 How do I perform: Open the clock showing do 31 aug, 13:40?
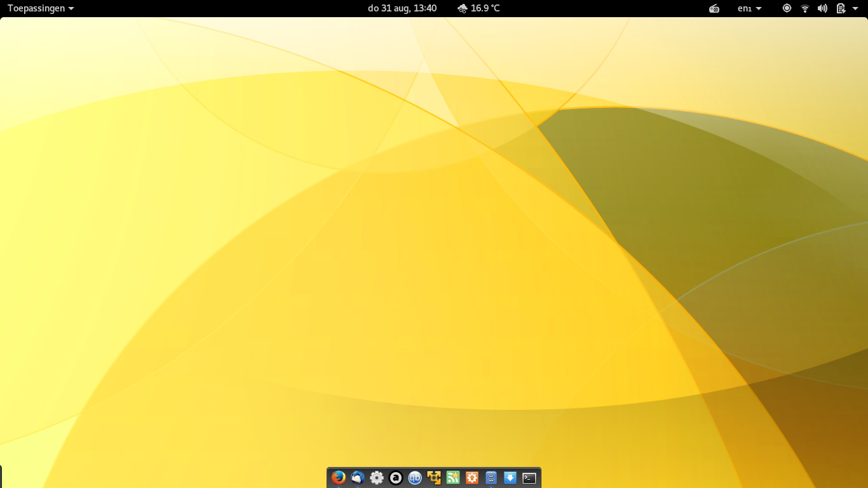[402, 8]
